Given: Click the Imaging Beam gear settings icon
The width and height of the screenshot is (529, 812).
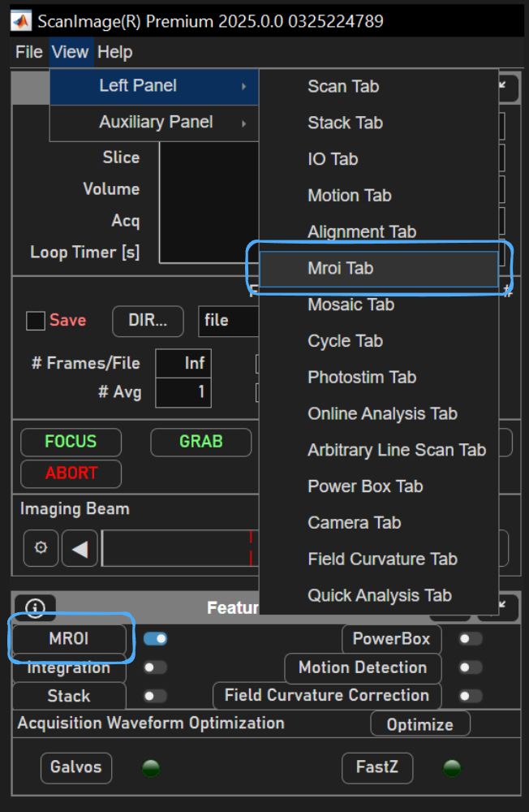Looking at the screenshot, I should pyautogui.click(x=41, y=548).
